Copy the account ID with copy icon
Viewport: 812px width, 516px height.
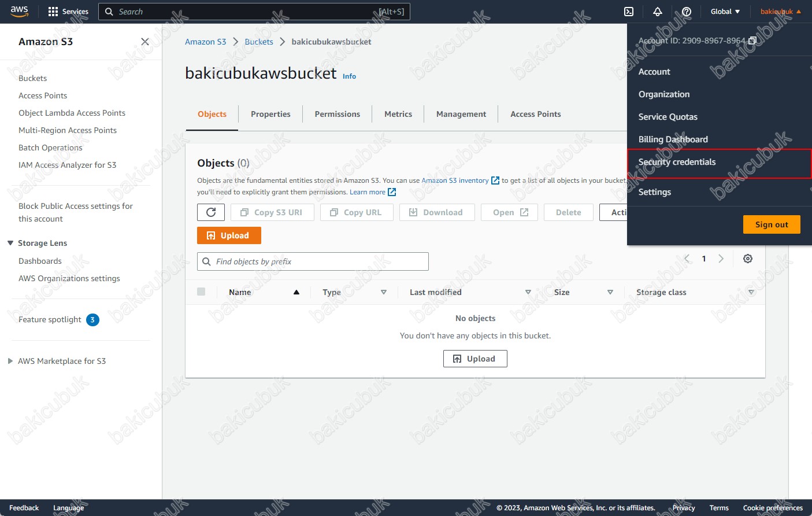752,40
